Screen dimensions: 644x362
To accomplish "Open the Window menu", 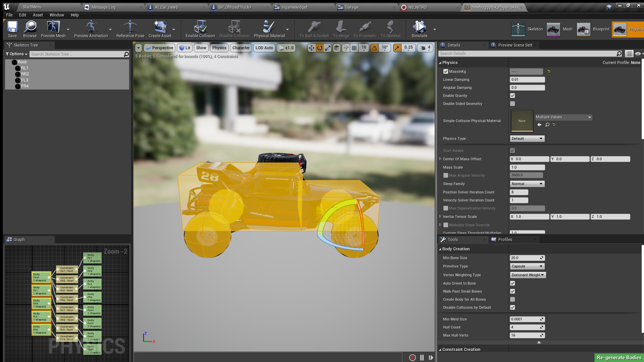I will pyautogui.click(x=57, y=15).
